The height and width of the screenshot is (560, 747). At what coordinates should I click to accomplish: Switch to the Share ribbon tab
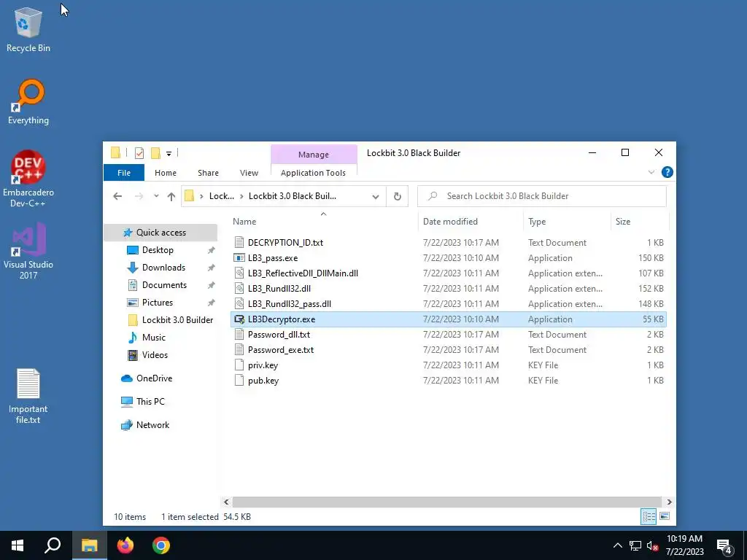pos(208,173)
